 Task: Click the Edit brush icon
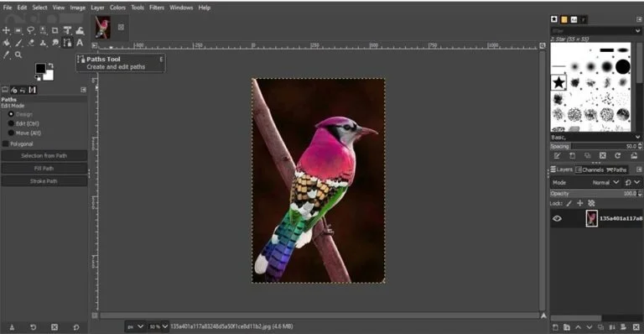point(557,156)
